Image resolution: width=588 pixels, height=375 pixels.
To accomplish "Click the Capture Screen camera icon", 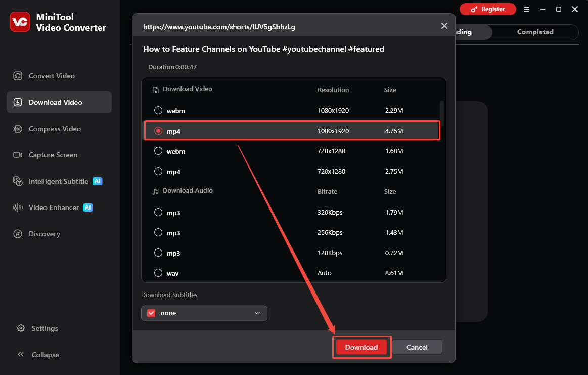I will point(18,155).
